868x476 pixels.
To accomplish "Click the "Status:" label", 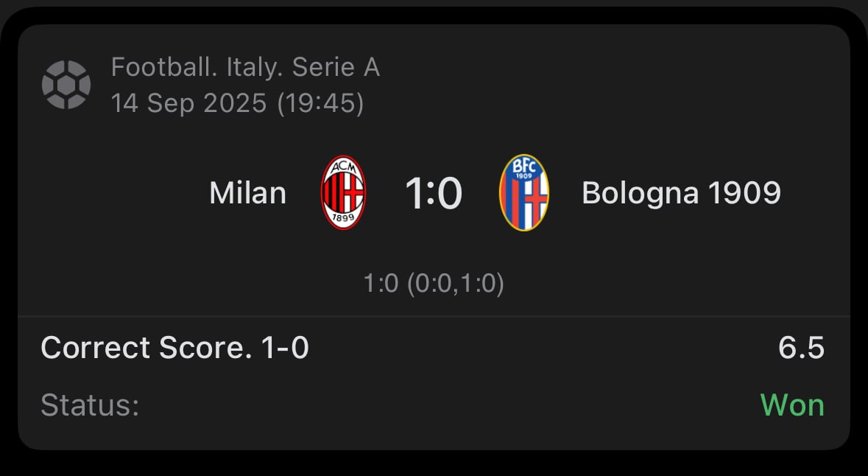I will [90, 405].
